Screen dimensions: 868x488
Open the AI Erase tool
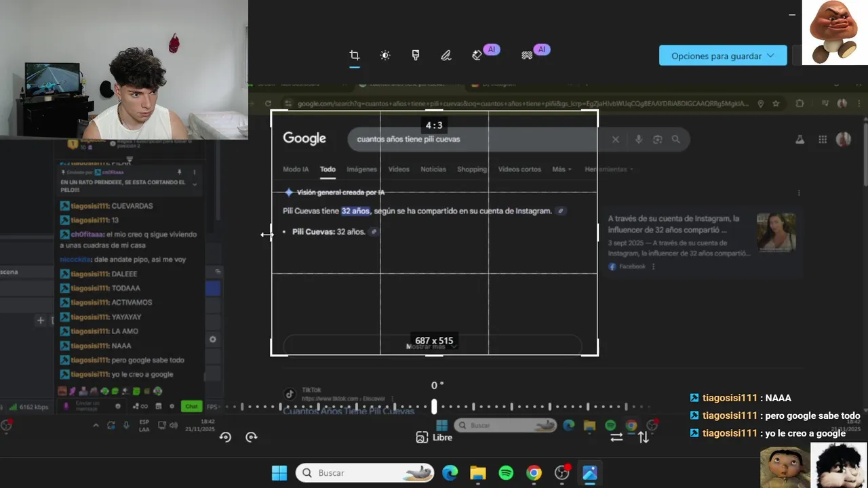click(x=477, y=56)
